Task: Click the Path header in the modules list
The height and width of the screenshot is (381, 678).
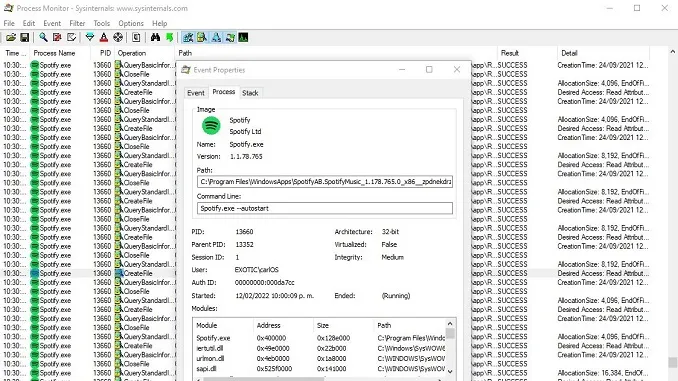Action: (x=409, y=325)
